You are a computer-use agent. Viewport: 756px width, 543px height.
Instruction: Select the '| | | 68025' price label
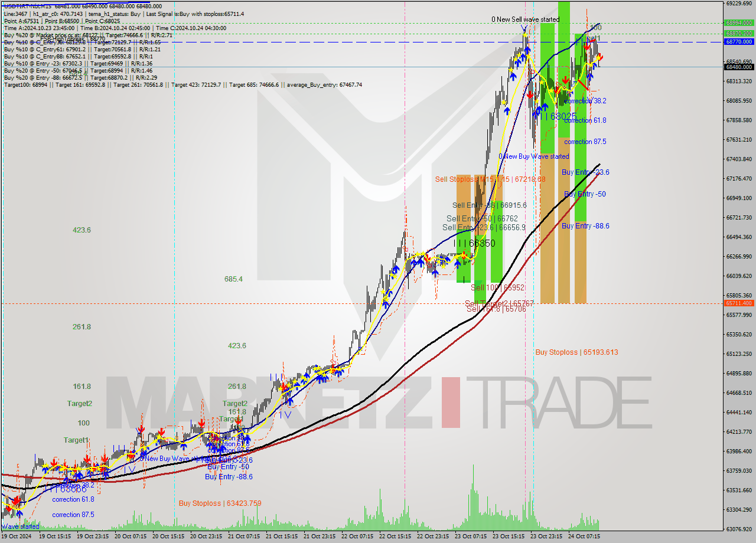[555, 117]
